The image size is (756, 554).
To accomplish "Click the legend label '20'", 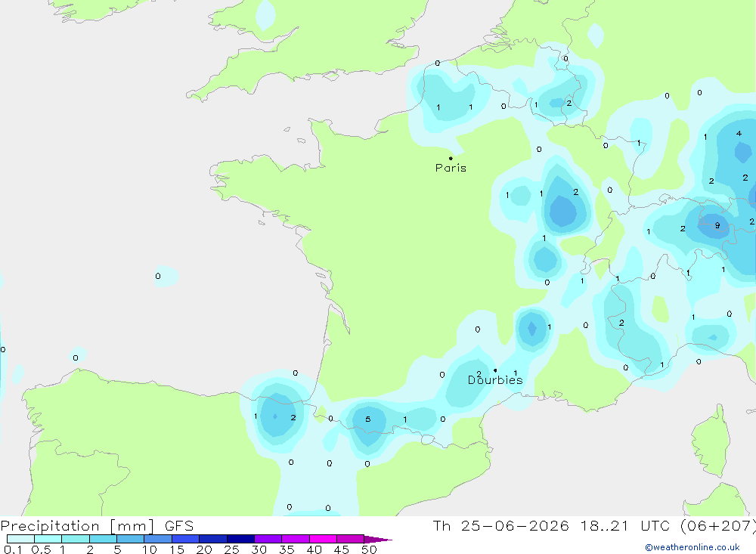I will tap(204, 549).
